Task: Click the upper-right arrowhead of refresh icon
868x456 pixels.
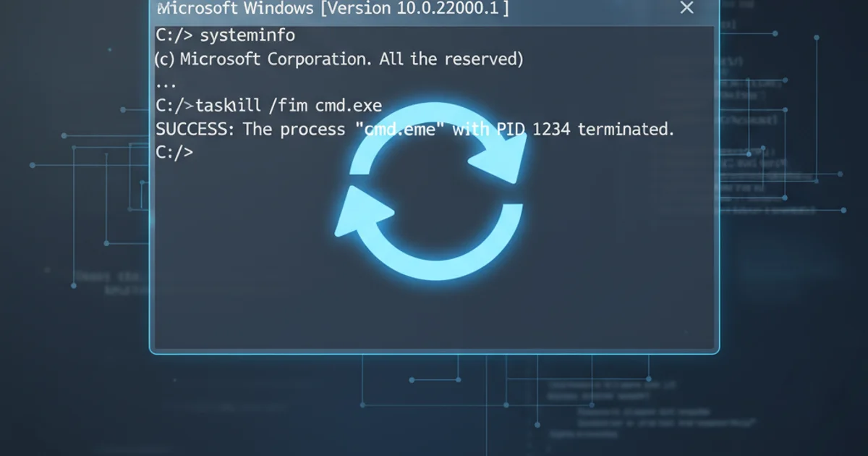Action: click(499, 156)
